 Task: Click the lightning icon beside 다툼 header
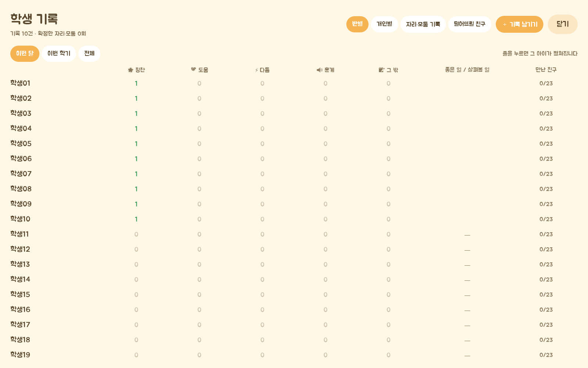pyautogui.click(x=257, y=70)
